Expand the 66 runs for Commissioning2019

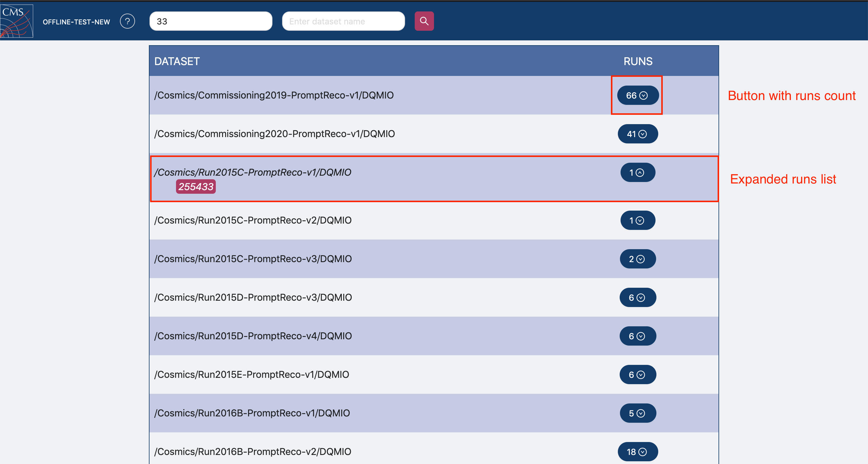point(637,95)
